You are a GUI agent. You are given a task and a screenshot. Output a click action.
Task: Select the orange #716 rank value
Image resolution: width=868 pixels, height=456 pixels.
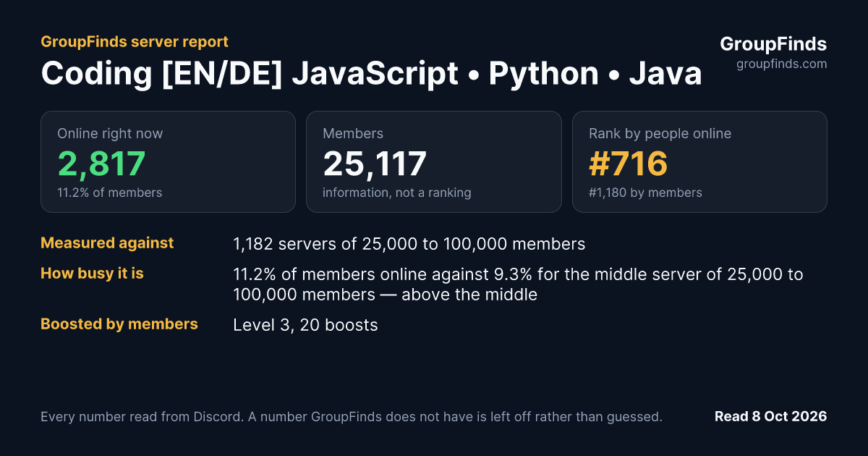coord(628,164)
